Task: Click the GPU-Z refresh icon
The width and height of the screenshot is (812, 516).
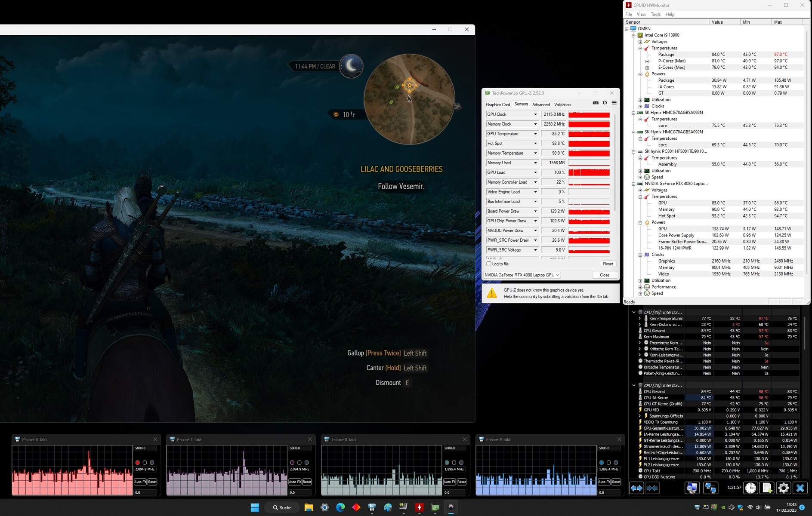Action: 605,103
